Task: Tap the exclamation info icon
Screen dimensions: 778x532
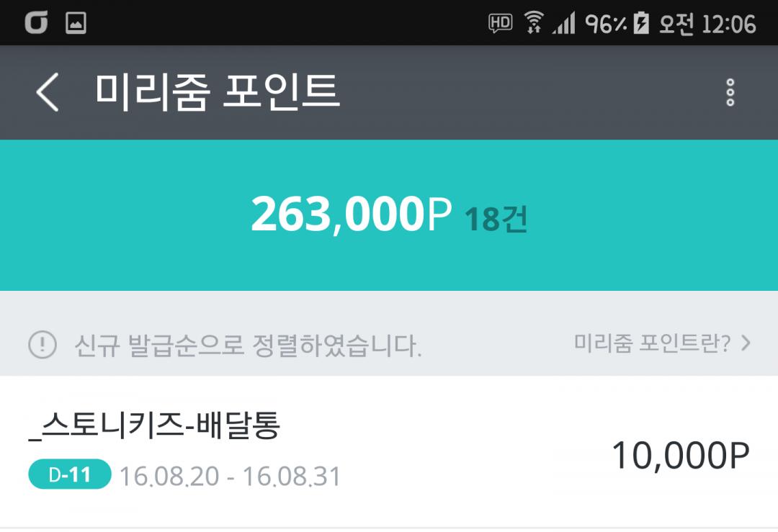Action: click(43, 345)
